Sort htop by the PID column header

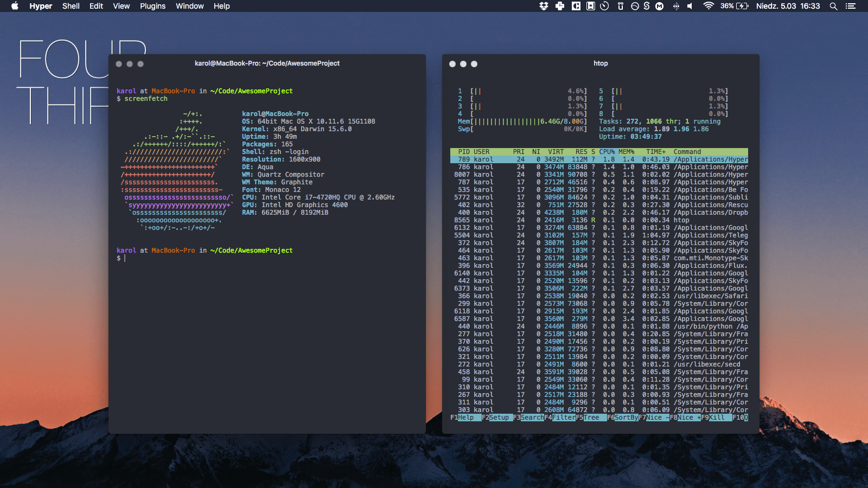(464, 152)
